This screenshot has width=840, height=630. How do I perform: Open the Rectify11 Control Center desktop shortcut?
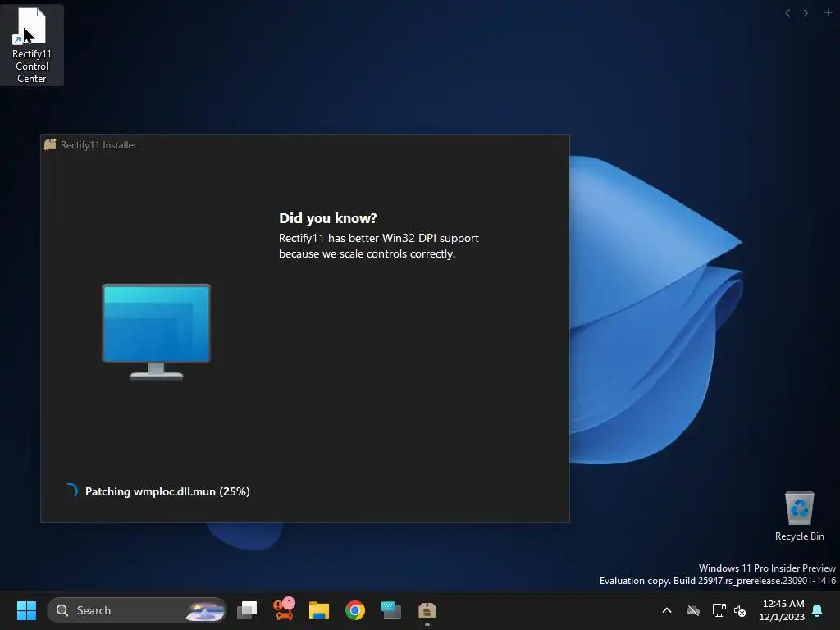tap(32, 45)
